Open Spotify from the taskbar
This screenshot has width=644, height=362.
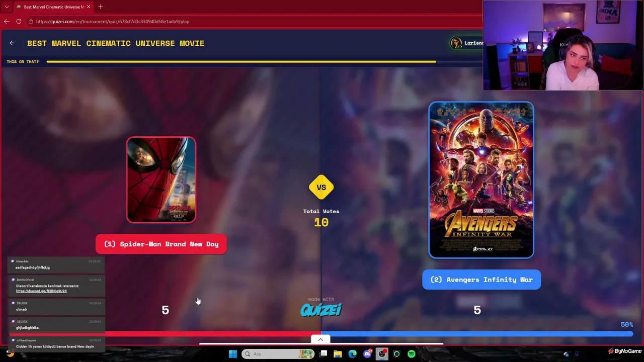point(412,354)
